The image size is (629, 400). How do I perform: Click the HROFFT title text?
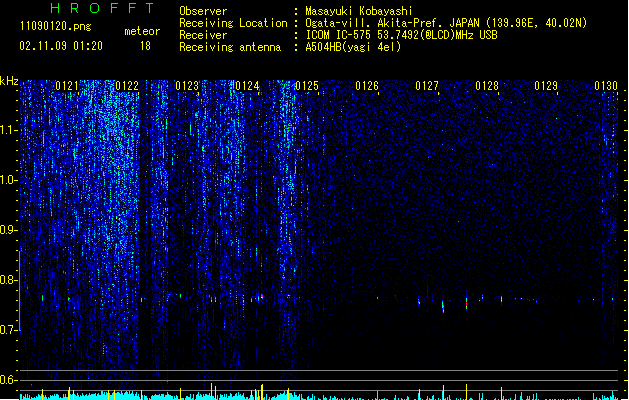103,8
